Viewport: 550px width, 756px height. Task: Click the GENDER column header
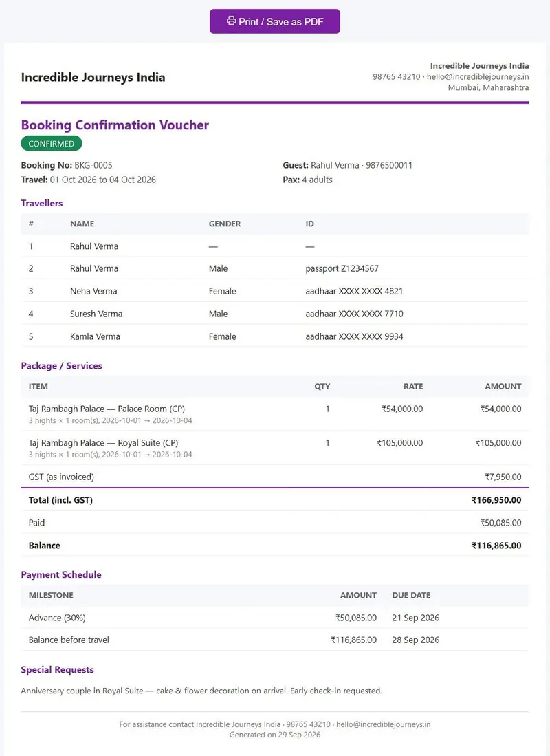225,224
